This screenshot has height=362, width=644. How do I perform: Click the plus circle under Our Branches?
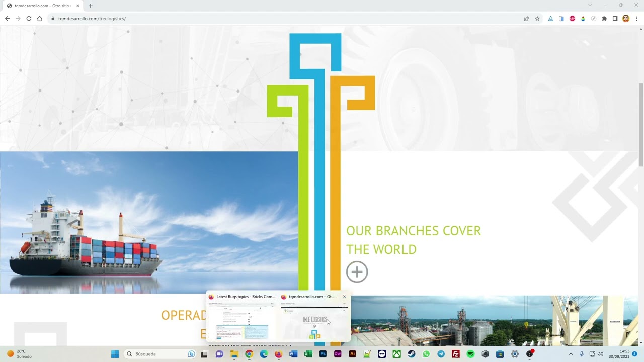tap(357, 272)
